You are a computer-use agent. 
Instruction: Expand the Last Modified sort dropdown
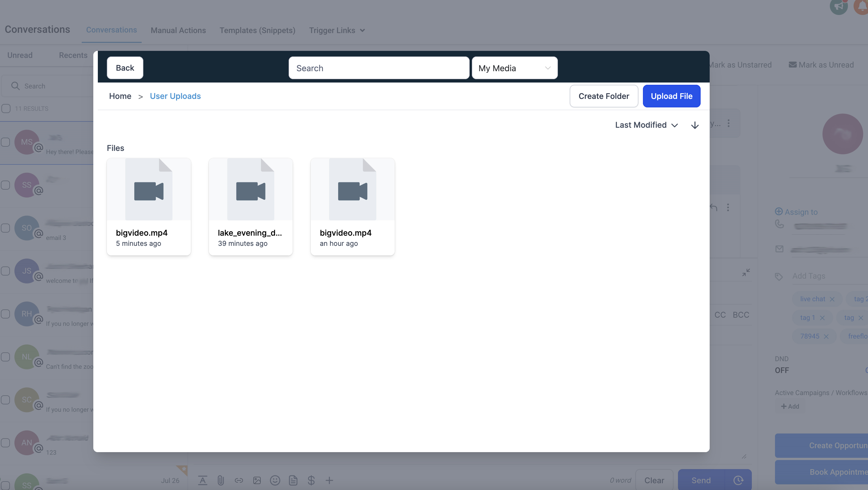pyautogui.click(x=646, y=125)
